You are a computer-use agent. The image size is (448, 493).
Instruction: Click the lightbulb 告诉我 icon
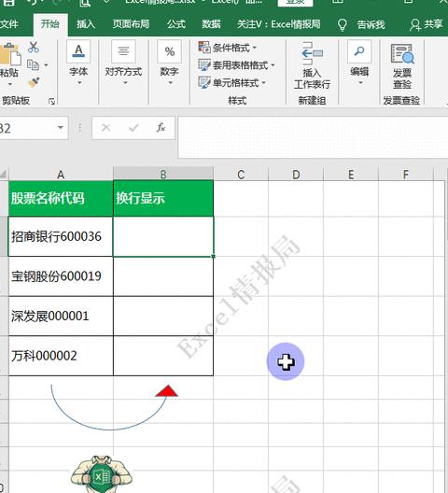[x=342, y=24]
